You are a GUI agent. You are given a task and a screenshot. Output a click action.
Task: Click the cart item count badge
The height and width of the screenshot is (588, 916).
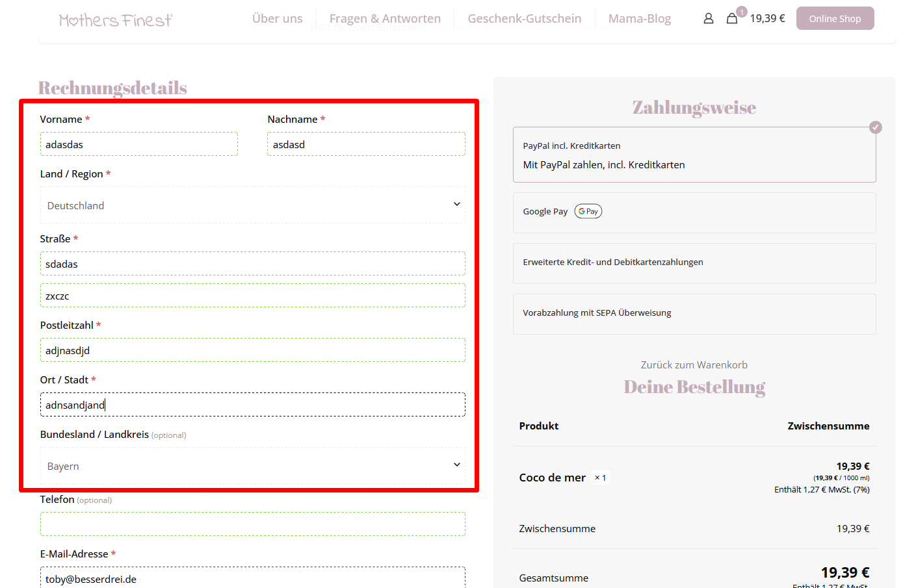741,12
